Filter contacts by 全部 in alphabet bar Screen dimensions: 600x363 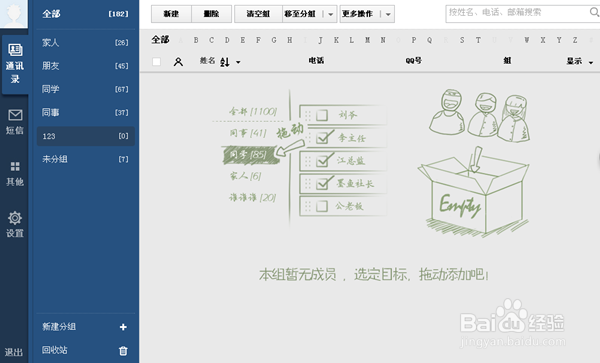point(160,40)
